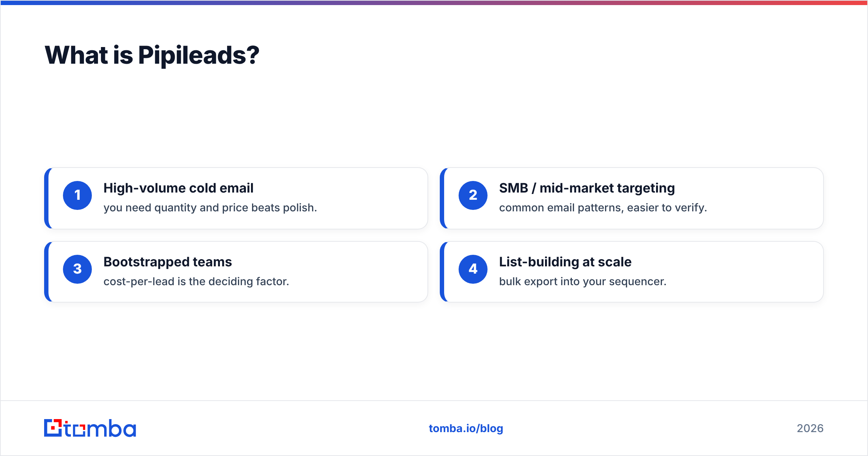
Task: Click the gradient color bar at top
Action: point(434,3)
